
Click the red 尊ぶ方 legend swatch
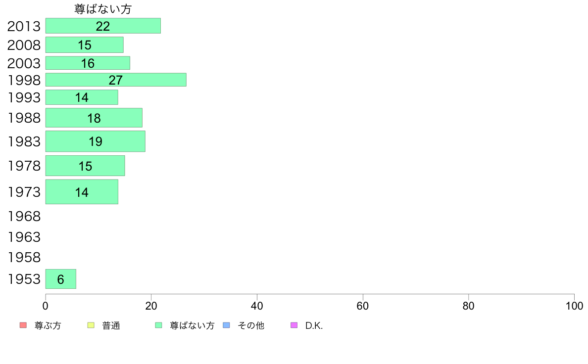click(x=23, y=325)
